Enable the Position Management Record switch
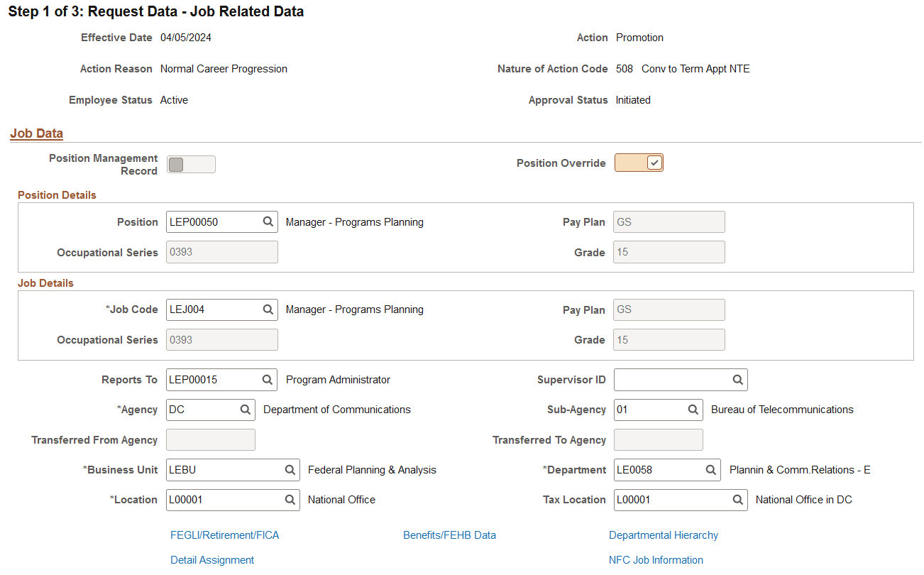 pyautogui.click(x=191, y=165)
